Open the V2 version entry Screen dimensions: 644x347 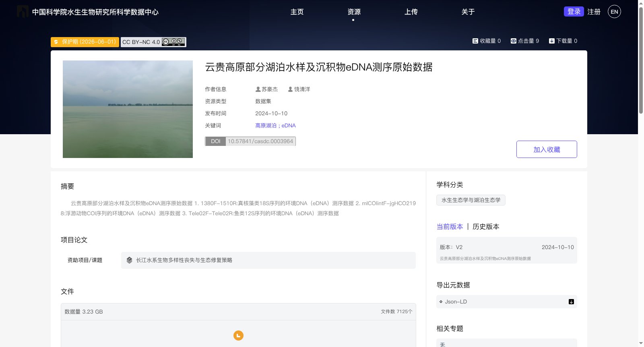point(507,250)
